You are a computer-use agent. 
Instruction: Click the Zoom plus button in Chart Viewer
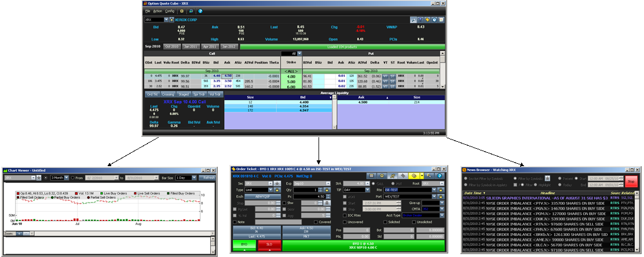tap(19, 234)
